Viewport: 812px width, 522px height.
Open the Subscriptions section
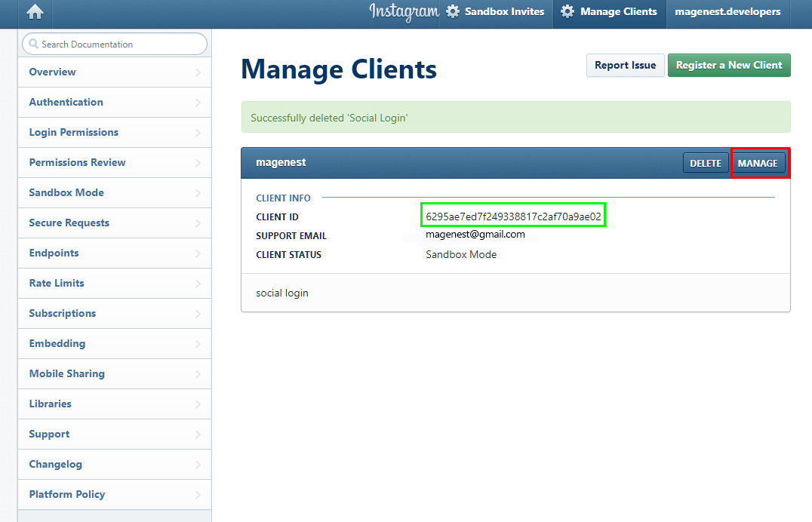click(x=115, y=313)
